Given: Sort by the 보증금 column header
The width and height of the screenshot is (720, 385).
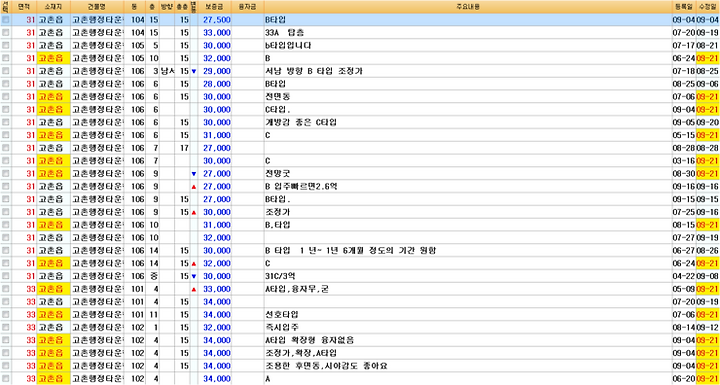Looking at the screenshot, I should coord(215,7).
